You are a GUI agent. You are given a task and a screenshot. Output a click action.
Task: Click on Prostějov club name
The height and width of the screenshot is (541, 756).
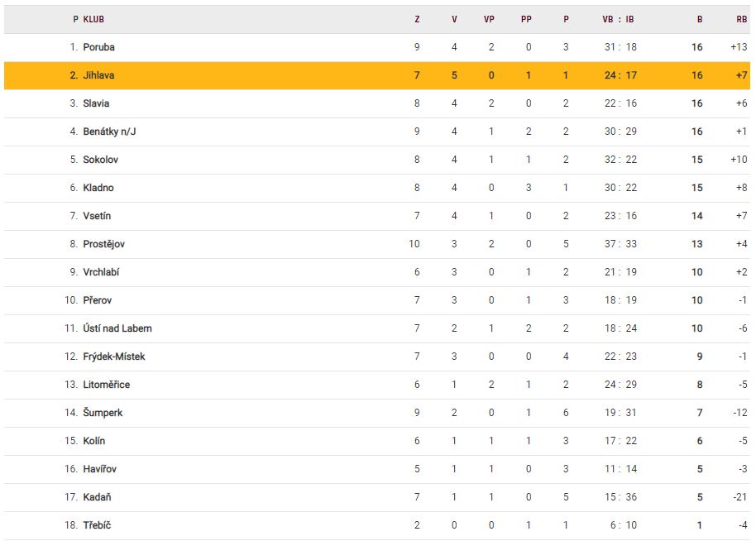click(104, 244)
